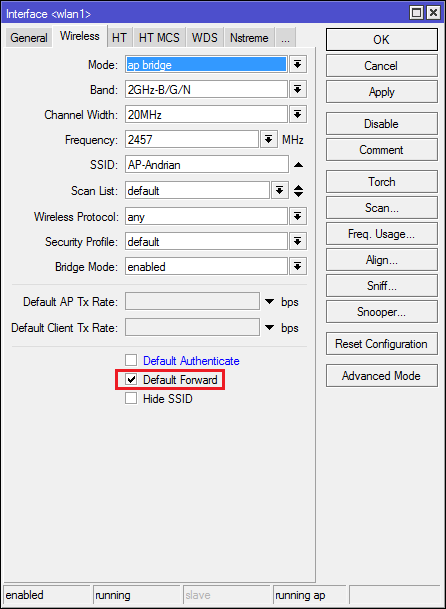Viewport: 446px width, 609px height.
Task: Show more tabs with the ellipsis tab
Action: point(285,38)
